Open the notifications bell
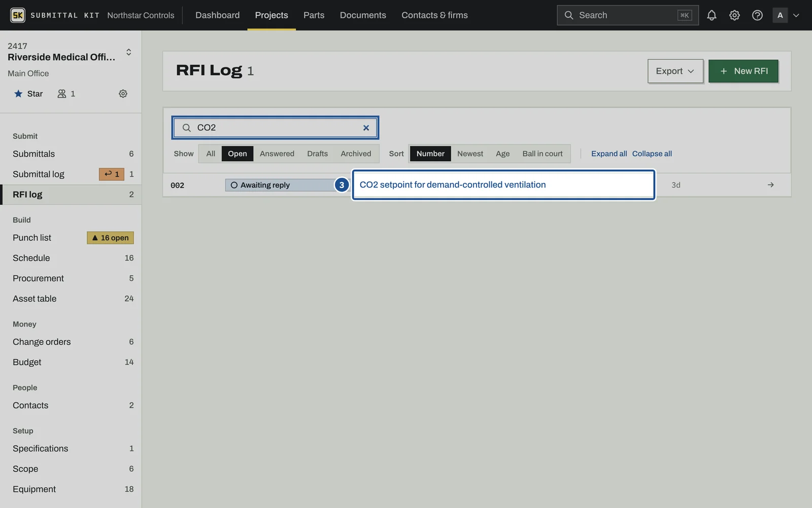812x508 pixels. click(x=712, y=15)
